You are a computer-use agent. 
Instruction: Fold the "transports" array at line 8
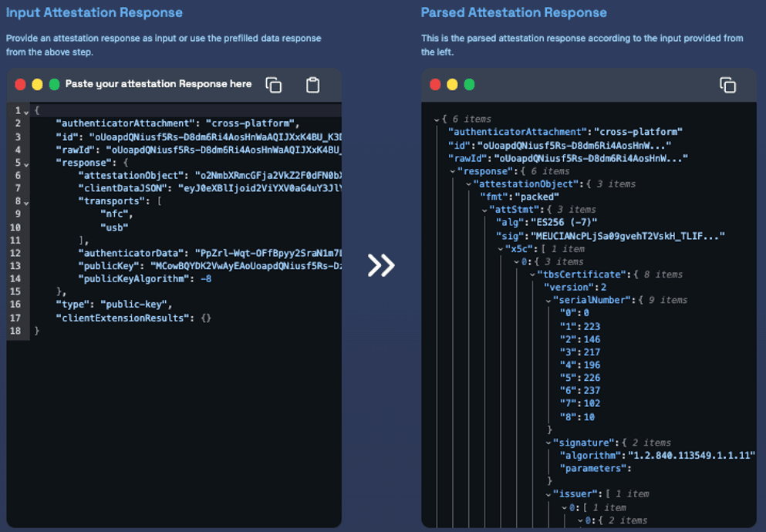pyautogui.click(x=26, y=203)
